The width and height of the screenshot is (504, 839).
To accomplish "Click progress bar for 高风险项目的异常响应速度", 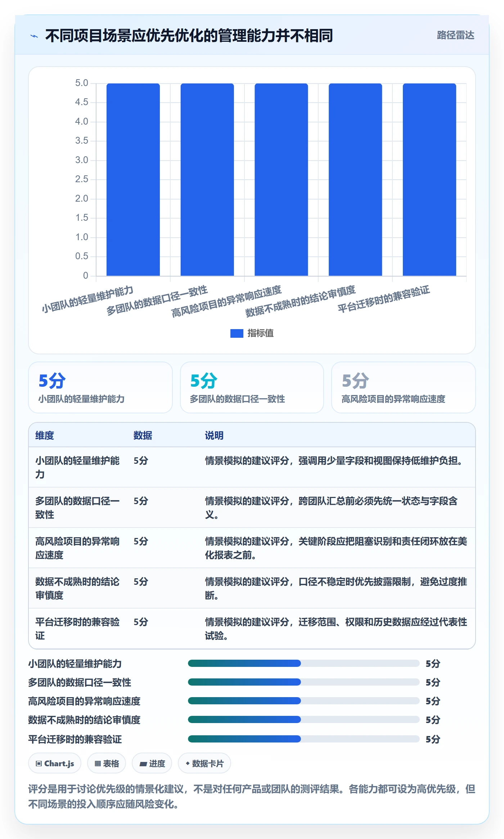I will 303,701.
